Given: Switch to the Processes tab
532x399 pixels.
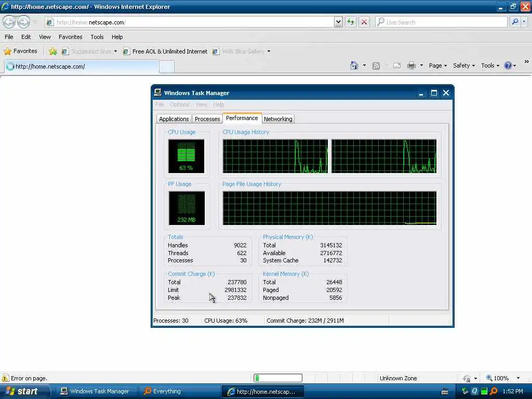Looking at the screenshot, I should pos(207,119).
